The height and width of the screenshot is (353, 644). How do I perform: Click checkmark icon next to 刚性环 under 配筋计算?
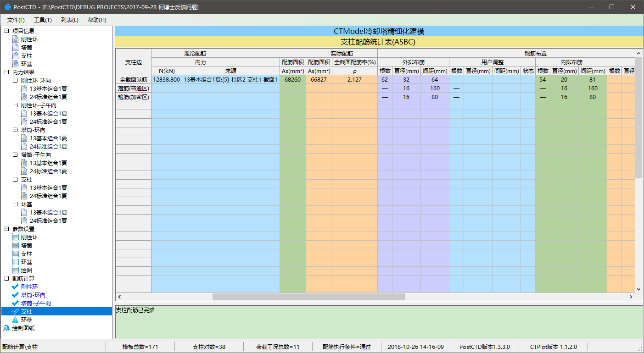click(x=15, y=287)
